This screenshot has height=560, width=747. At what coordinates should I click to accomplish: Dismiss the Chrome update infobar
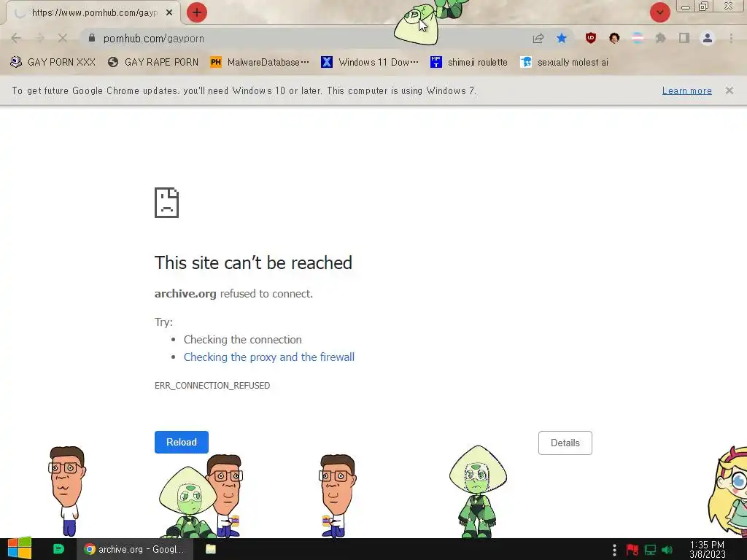tap(729, 90)
